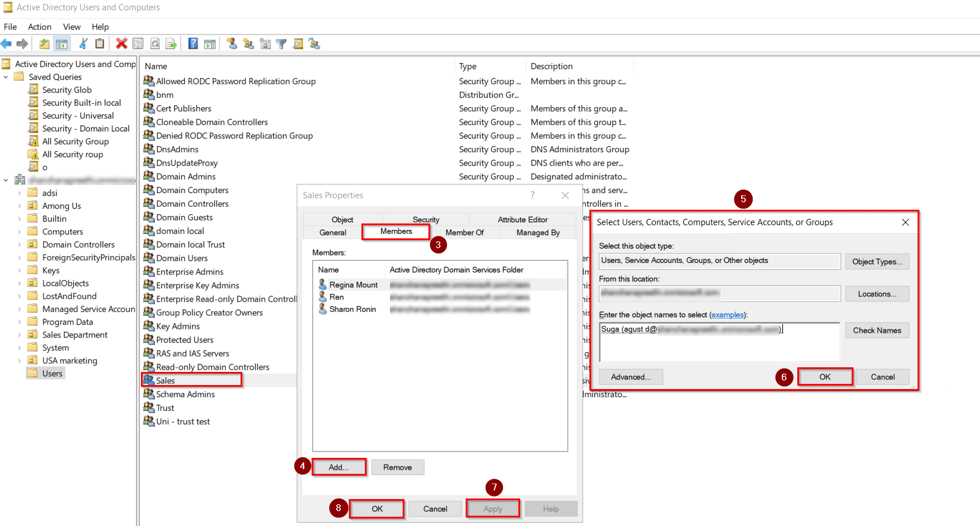Select the Create New User toolbar icon
Viewport: 980px width, 526px height.
tap(232, 44)
